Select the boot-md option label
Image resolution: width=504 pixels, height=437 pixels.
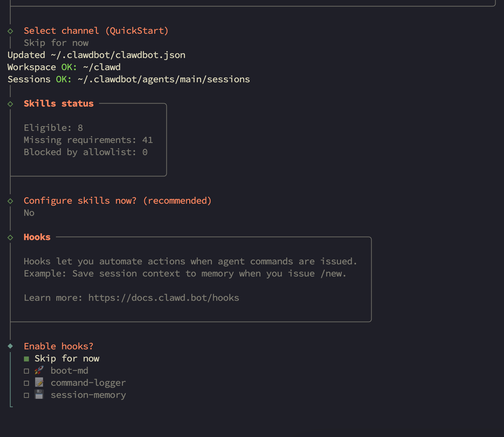coord(69,371)
